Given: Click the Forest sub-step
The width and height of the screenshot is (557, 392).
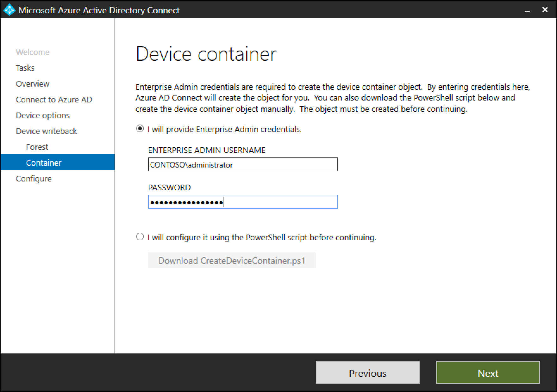Looking at the screenshot, I should click(x=37, y=147).
